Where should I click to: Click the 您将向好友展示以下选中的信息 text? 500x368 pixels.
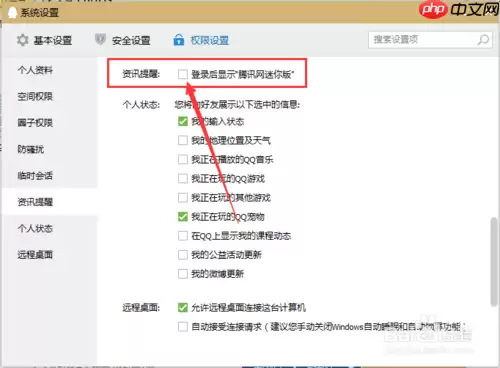point(237,105)
